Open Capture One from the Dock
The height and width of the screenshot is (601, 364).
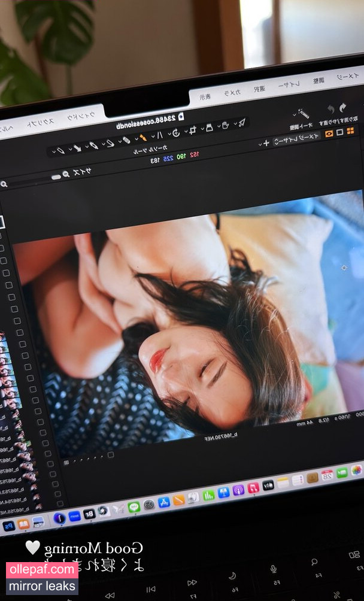(x=60, y=518)
